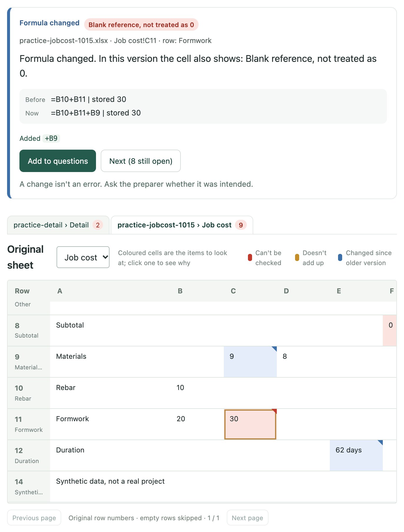Click the Now formula '=B10+B11+B9 | stored 30'
The width and height of the screenshot is (404, 532).
click(96, 113)
